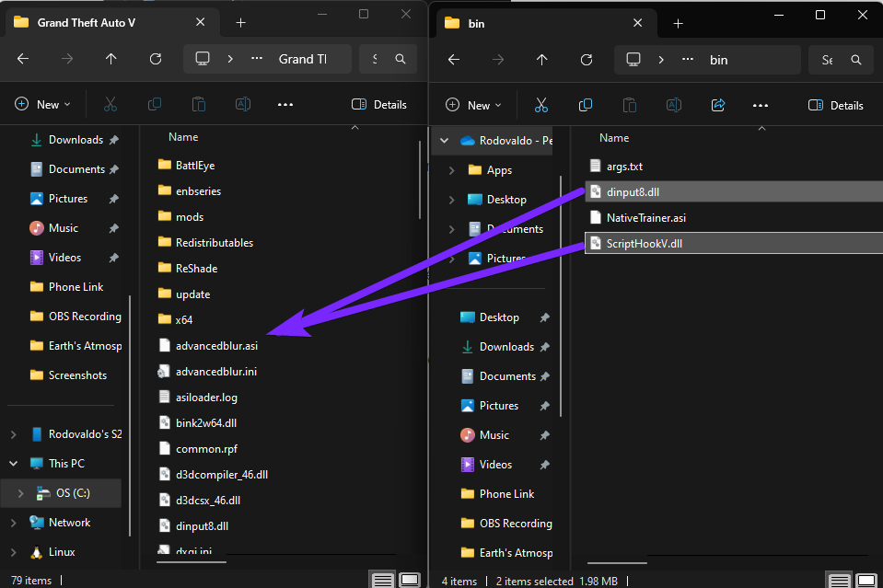The image size is (883, 588).
Task: Select bink2w64.dll file
Action: 197,423
